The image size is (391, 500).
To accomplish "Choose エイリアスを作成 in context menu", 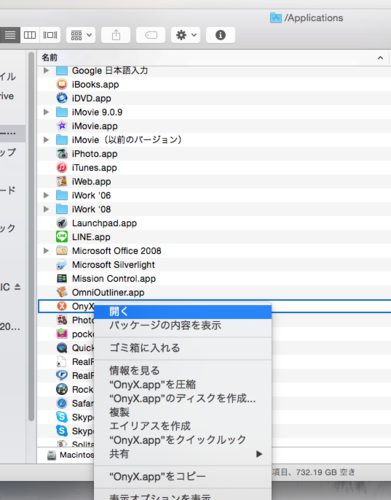I will 183,426.
